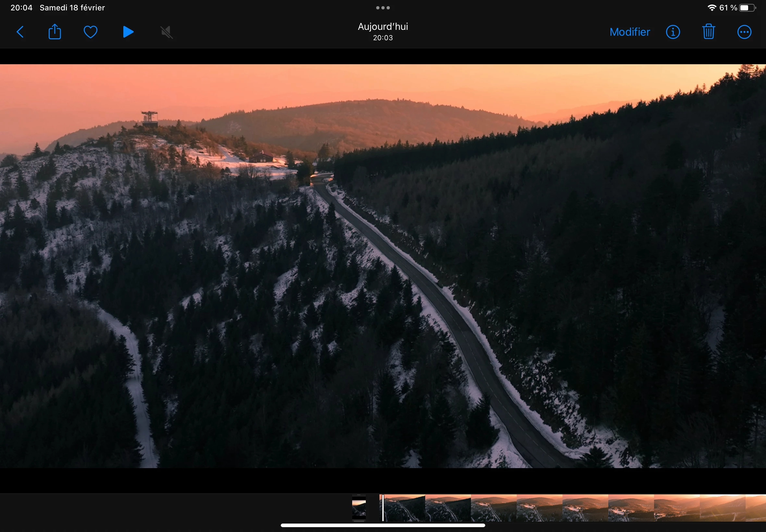Tap the Samedi 18 février date
Screen dimensions: 766x532
pos(72,8)
